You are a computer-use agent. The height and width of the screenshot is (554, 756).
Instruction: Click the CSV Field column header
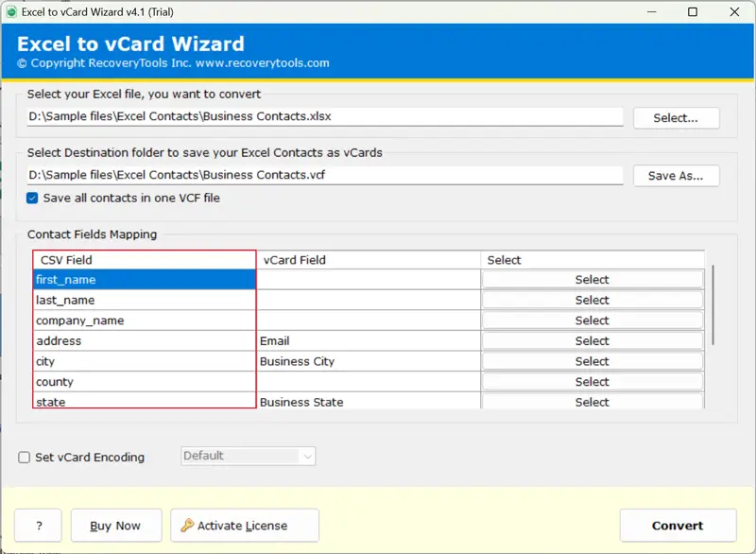144,260
